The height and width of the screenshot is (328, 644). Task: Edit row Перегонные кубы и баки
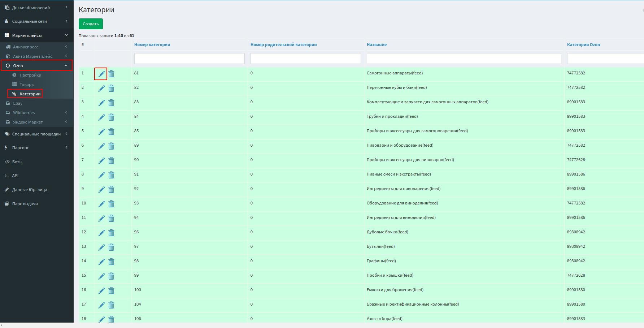coord(101,89)
